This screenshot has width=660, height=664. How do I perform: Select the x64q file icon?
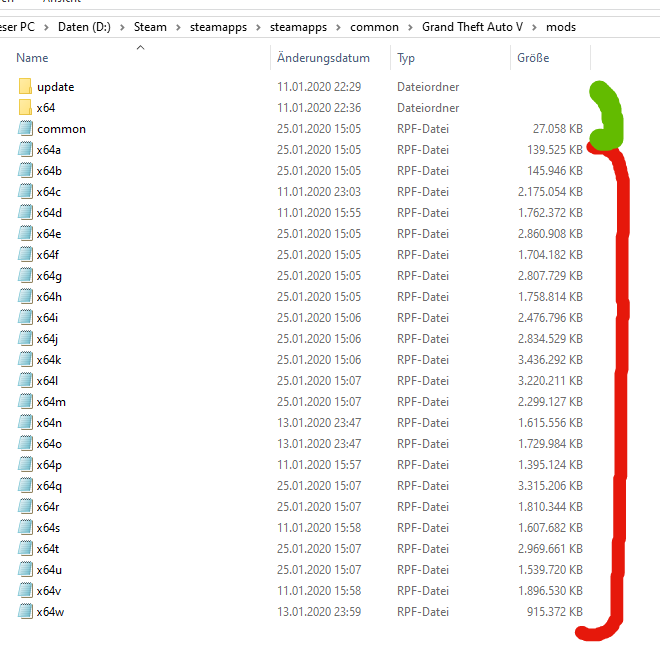click(x=25, y=485)
